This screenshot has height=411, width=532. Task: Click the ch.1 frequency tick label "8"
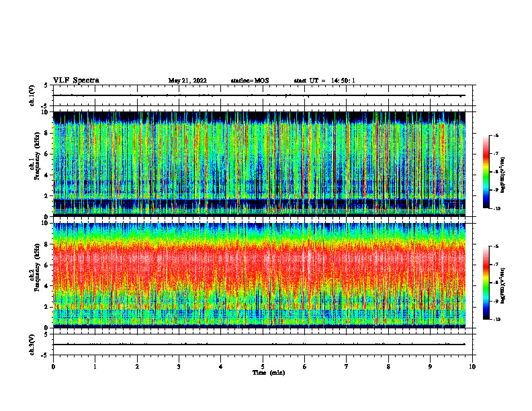click(x=47, y=133)
